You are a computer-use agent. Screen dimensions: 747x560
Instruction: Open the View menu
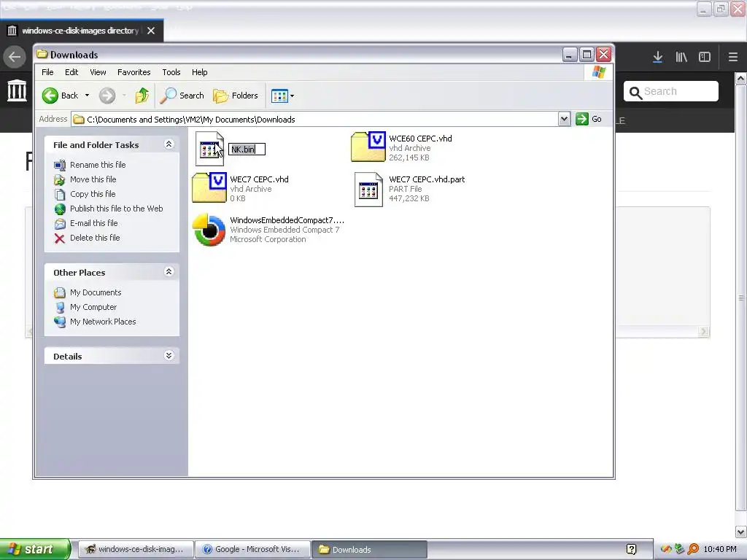pos(98,72)
